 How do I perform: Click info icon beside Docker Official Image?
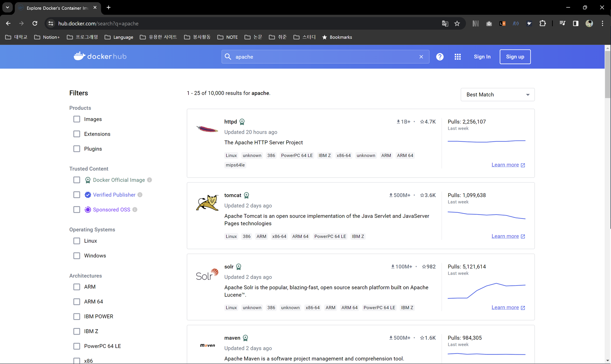click(149, 180)
